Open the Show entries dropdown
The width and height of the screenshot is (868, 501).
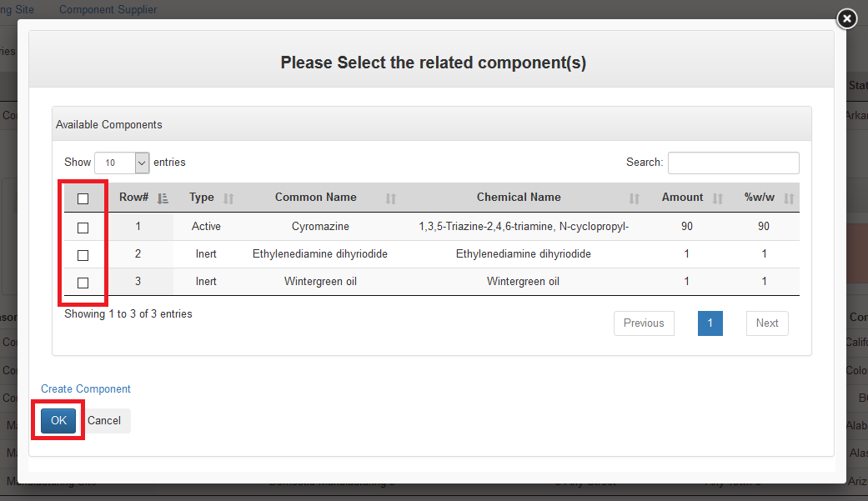click(x=122, y=163)
